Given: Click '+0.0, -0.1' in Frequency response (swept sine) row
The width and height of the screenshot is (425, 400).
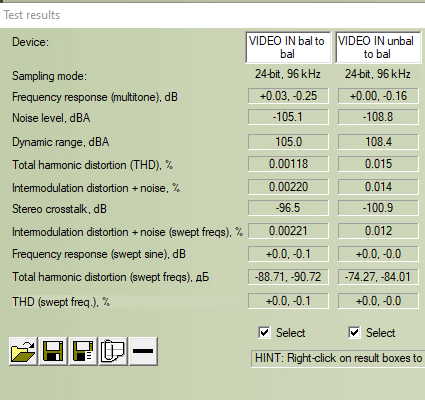Looking at the screenshot, I should (x=288, y=254).
